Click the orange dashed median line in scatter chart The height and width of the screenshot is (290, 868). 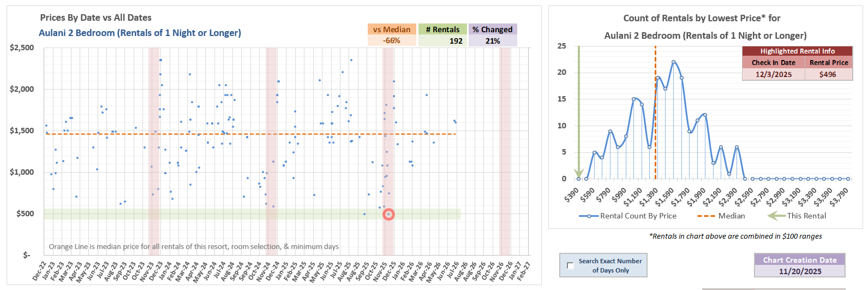coord(218,134)
